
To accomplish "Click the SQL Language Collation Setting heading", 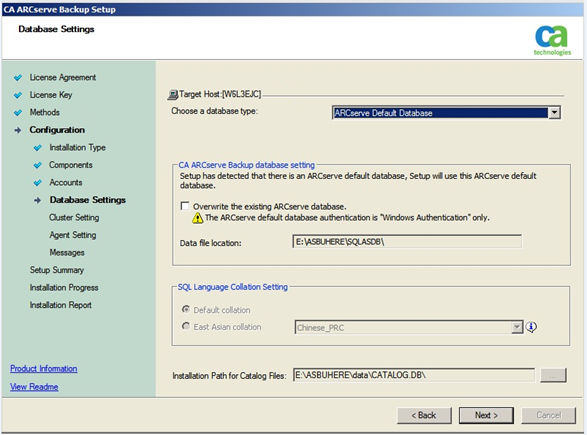I will tap(233, 287).
